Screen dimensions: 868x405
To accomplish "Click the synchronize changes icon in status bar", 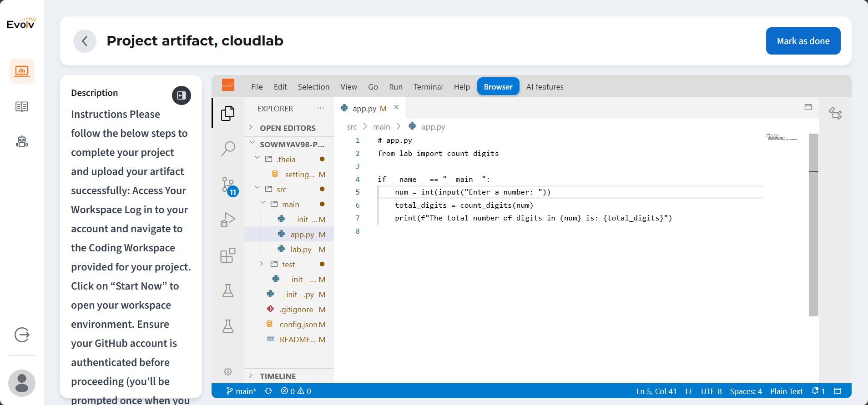I will pos(268,391).
